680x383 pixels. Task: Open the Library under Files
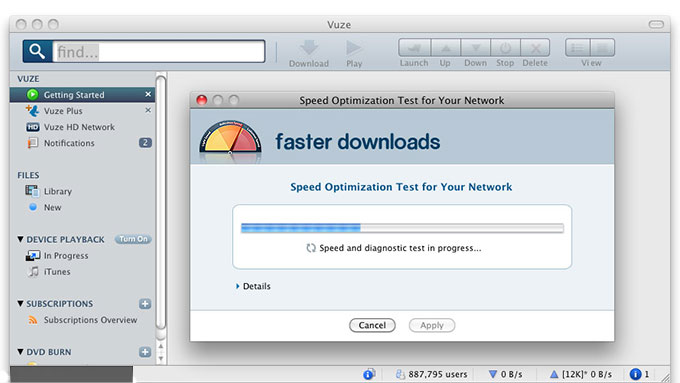coord(58,191)
